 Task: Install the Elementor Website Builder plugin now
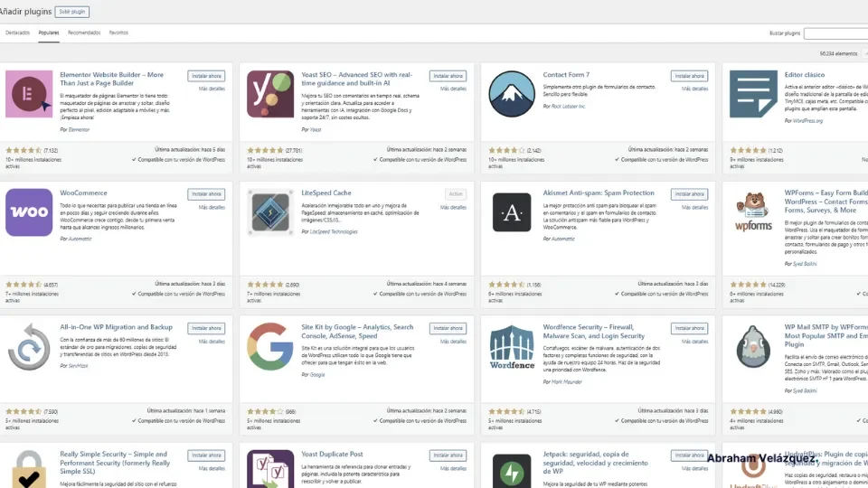(206, 76)
